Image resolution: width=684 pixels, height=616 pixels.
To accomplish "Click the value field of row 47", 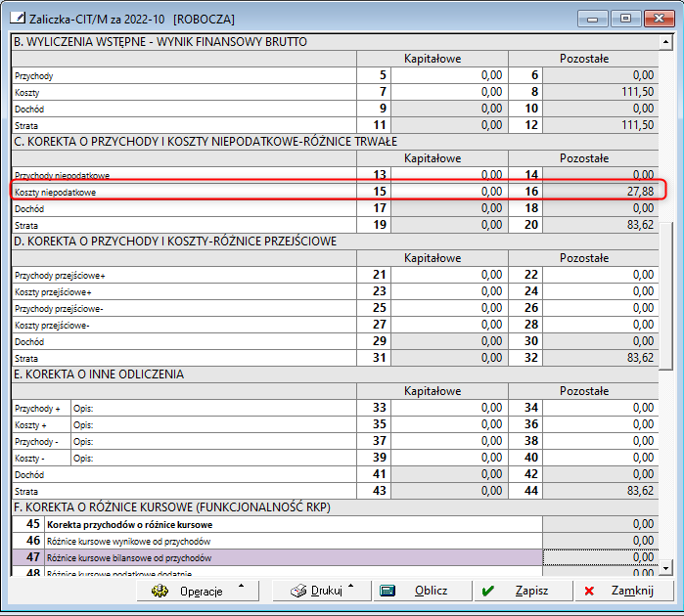I will pyautogui.click(x=600, y=557).
